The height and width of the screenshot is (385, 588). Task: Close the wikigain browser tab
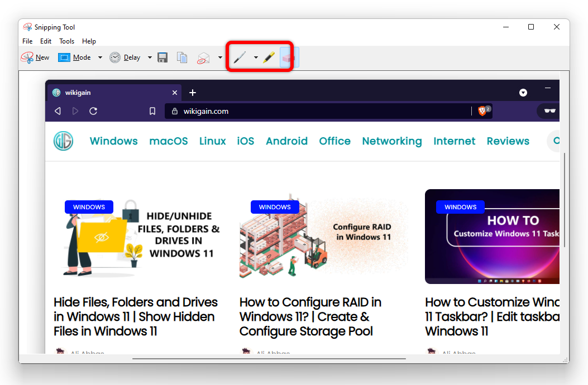click(x=175, y=93)
